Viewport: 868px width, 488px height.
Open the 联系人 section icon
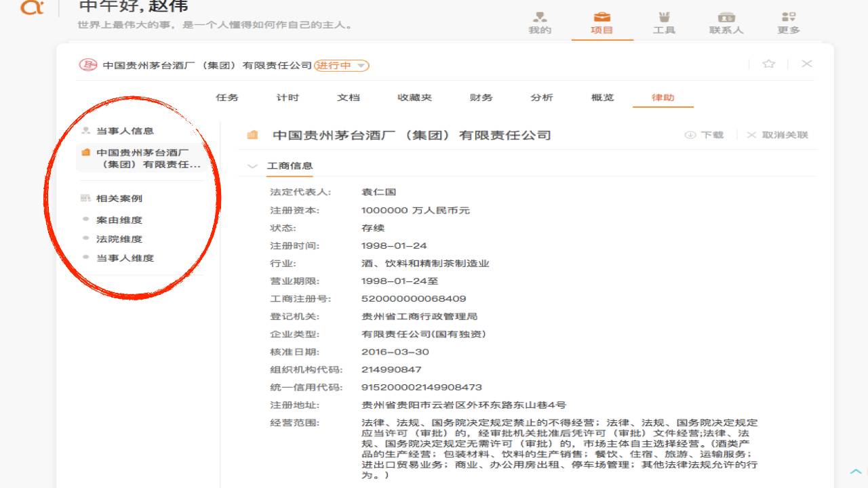[726, 17]
